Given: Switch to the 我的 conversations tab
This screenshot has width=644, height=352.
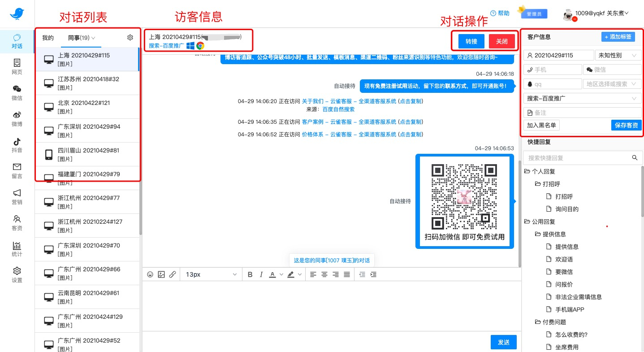Looking at the screenshot, I should 48,38.
